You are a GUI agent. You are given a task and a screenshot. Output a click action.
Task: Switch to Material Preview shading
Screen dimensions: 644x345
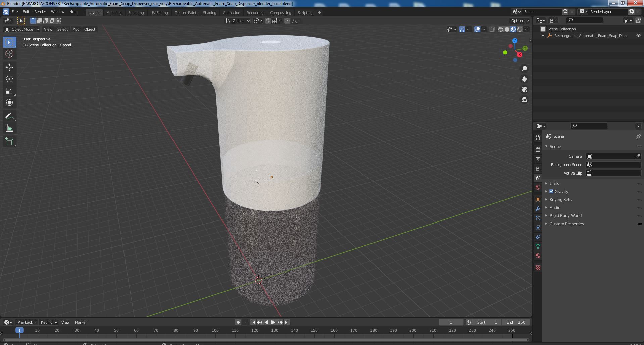513,29
